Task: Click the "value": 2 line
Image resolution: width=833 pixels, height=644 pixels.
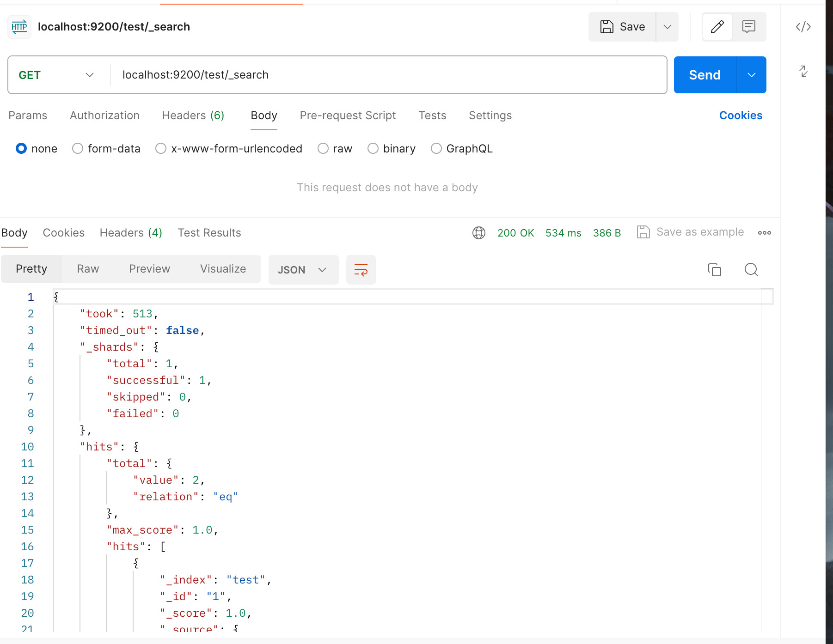Action: [169, 480]
